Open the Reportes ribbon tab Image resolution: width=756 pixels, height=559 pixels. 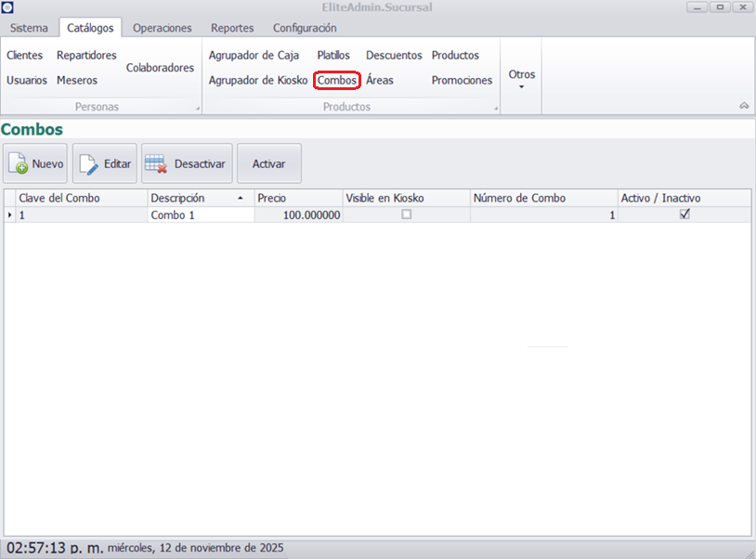(231, 28)
